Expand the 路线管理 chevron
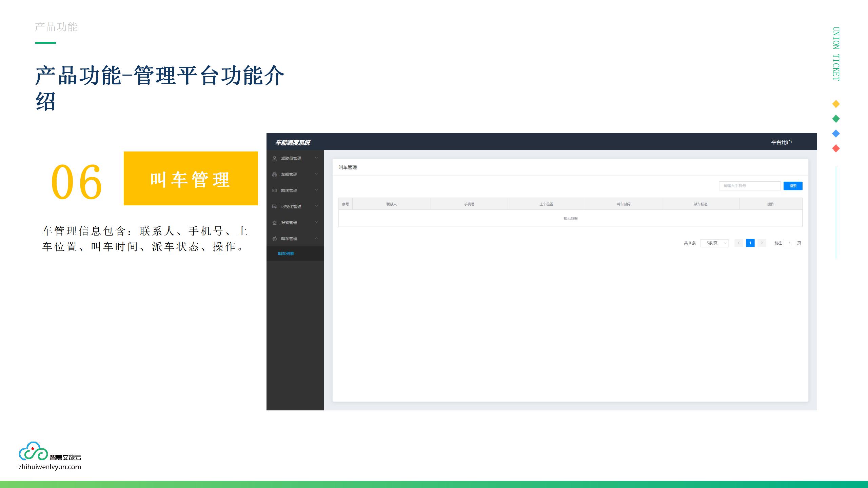Viewport: 868px width, 488px height. (x=316, y=190)
